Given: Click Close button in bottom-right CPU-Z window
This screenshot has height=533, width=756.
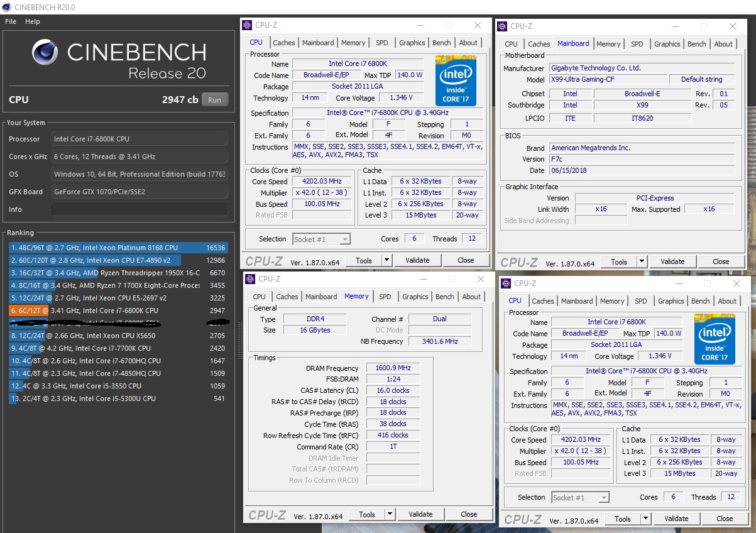Looking at the screenshot, I should pos(725,519).
